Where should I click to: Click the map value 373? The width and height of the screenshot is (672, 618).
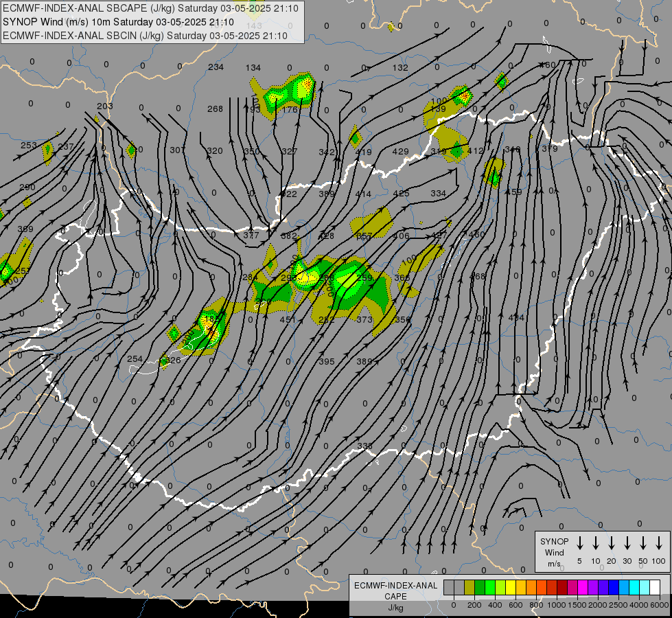(x=364, y=319)
